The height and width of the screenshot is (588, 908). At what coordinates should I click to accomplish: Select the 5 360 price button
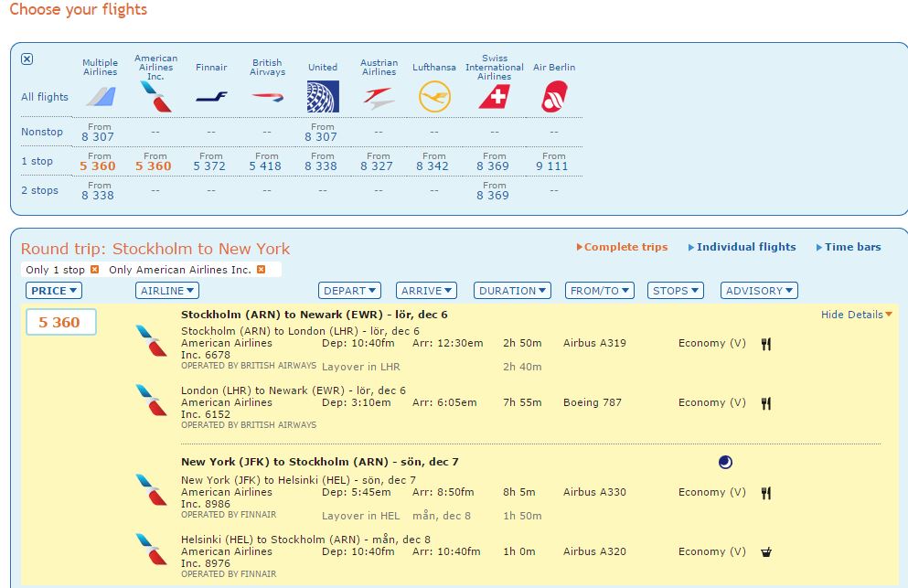tap(60, 323)
